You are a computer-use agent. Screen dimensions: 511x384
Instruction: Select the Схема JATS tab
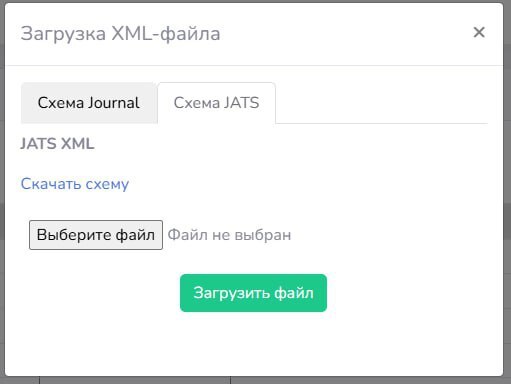click(x=216, y=103)
